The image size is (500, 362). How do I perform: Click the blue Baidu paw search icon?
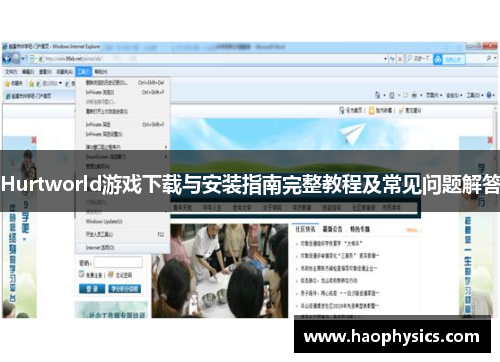point(438,59)
